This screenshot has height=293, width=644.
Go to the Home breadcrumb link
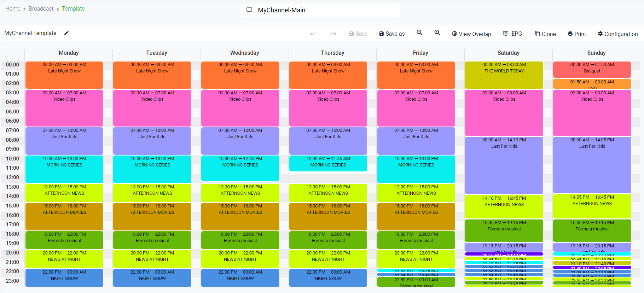[13, 8]
